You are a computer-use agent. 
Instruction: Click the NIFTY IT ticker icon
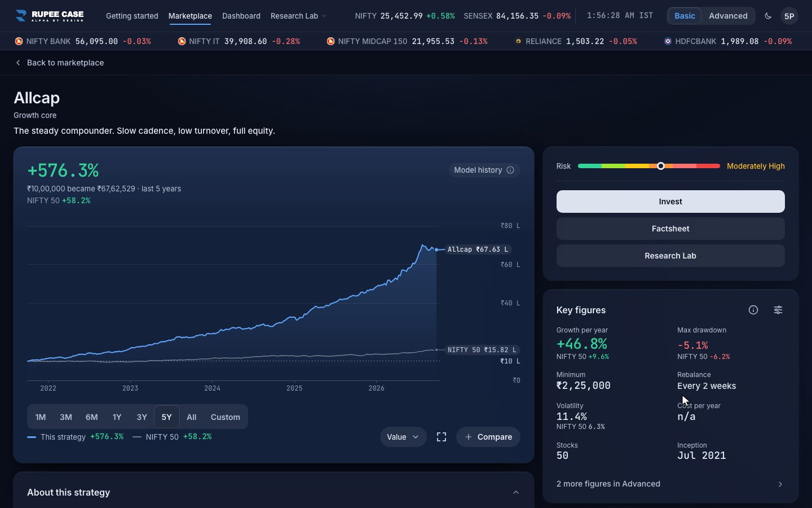pos(182,41)
